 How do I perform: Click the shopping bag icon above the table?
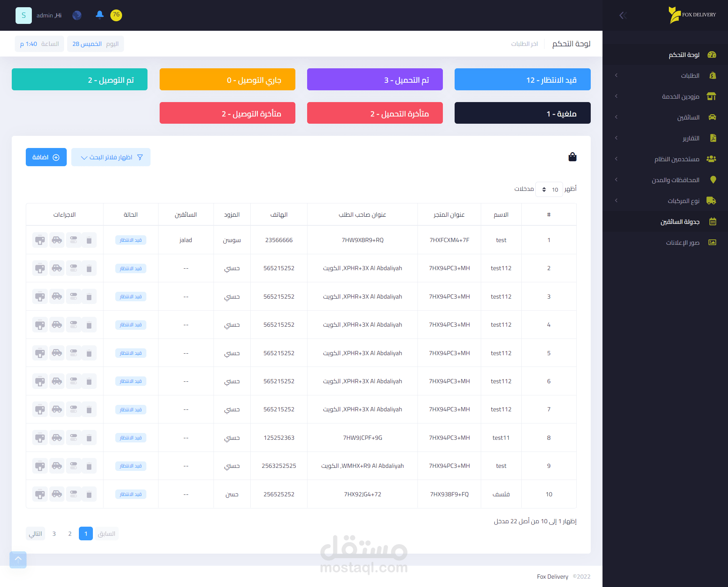click(572, 157)
